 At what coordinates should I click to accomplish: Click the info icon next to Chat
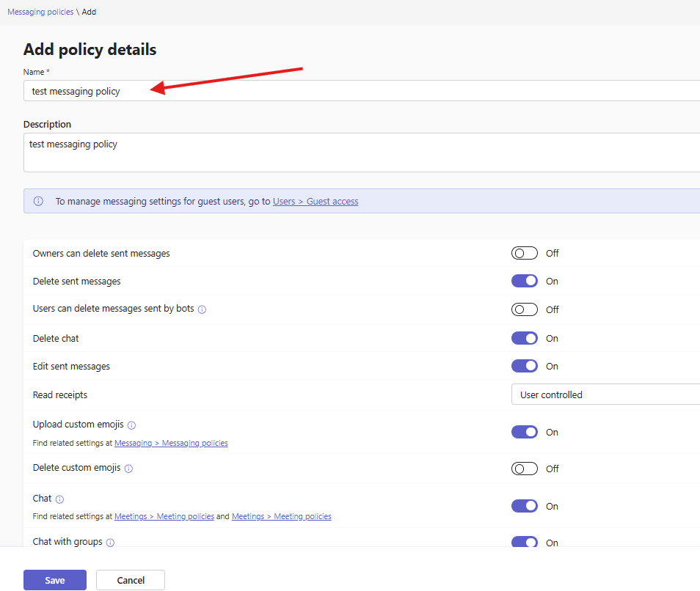[59, 499]
